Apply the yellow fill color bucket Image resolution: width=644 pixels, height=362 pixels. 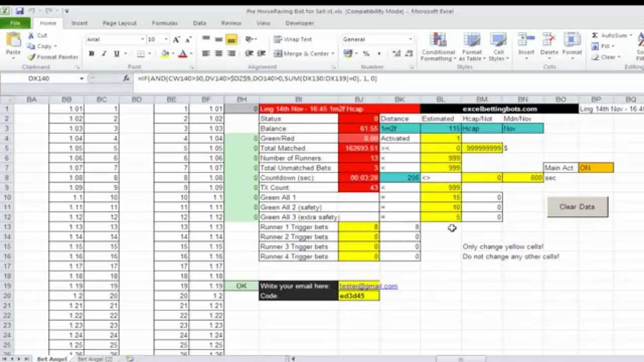tap(165, 54)
